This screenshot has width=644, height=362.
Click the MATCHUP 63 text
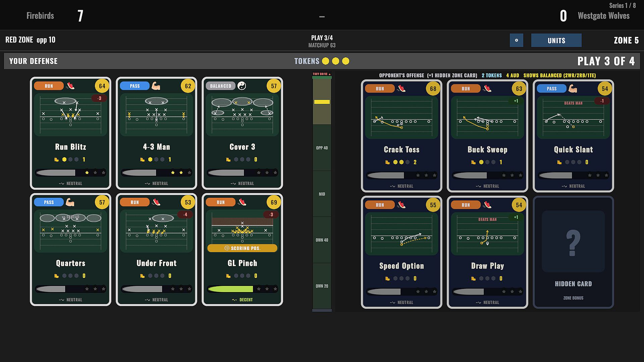(322, 45)
